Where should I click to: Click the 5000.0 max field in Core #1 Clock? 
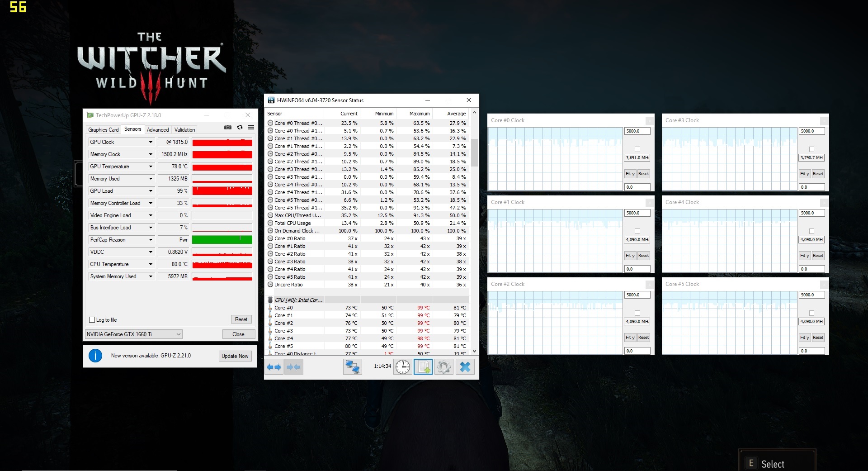click(x=637, y=213)
